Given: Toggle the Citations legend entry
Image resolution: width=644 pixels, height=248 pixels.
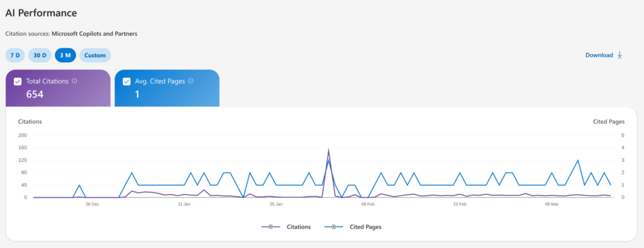Looking at the screenshot, I should click(x=286, y=227).
